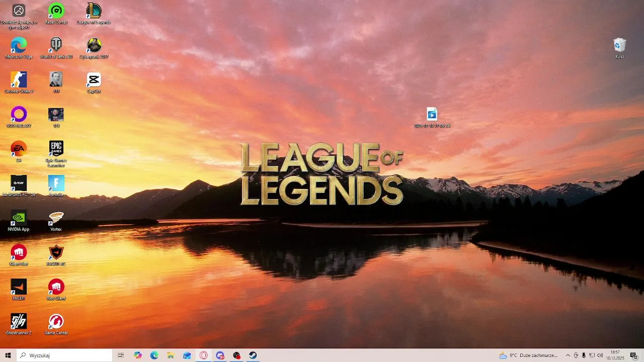Select the Kosz recycle bin icon

click(620, 48)
